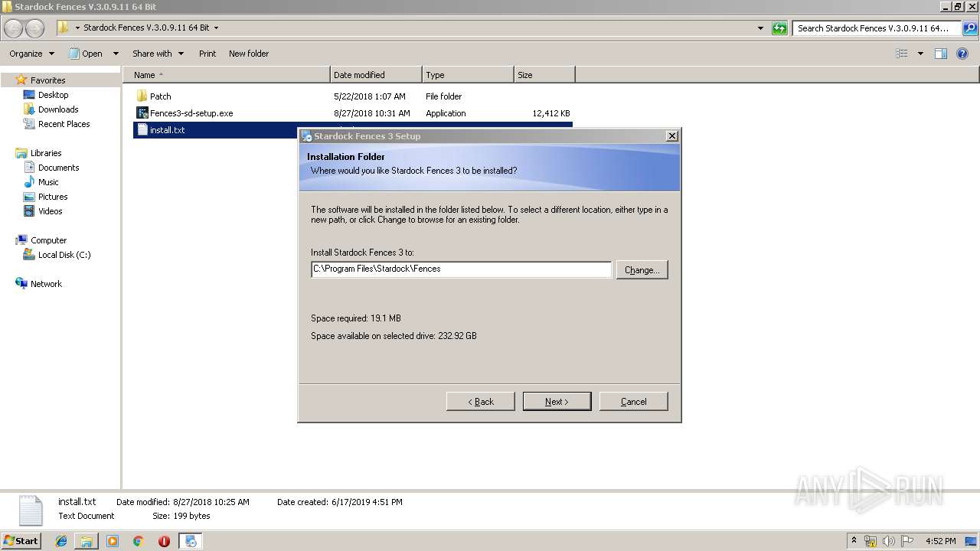Show hidden tray icons arrow
The image size is (980, 551).
[854, 541]
